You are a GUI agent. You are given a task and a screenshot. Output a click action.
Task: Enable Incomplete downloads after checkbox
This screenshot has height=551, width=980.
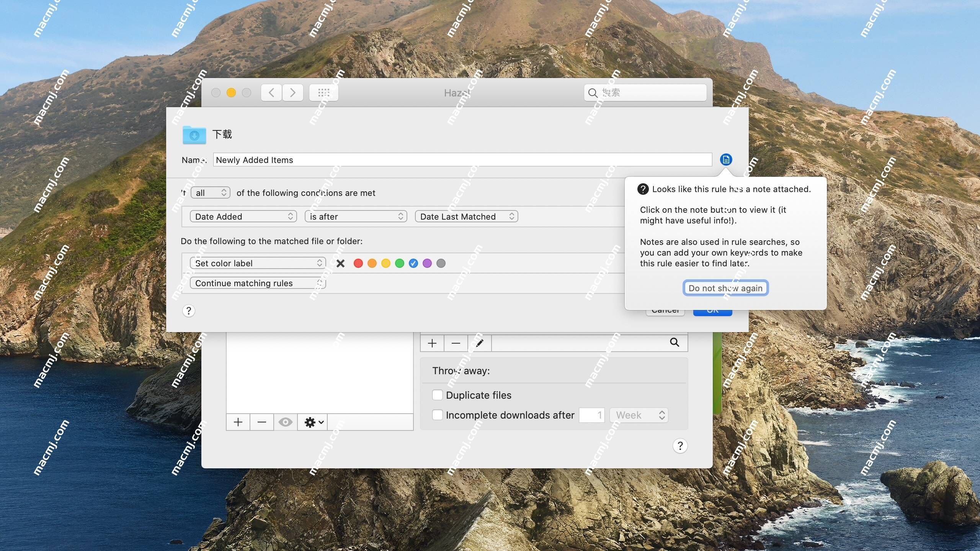437,415
